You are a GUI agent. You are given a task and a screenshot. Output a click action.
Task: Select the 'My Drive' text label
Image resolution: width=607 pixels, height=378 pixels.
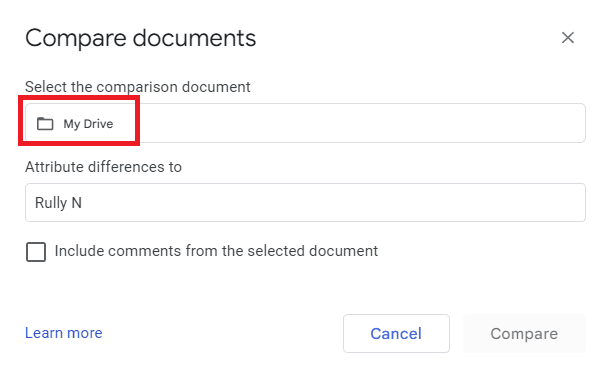pyautogui.click(x=88, y=124)
